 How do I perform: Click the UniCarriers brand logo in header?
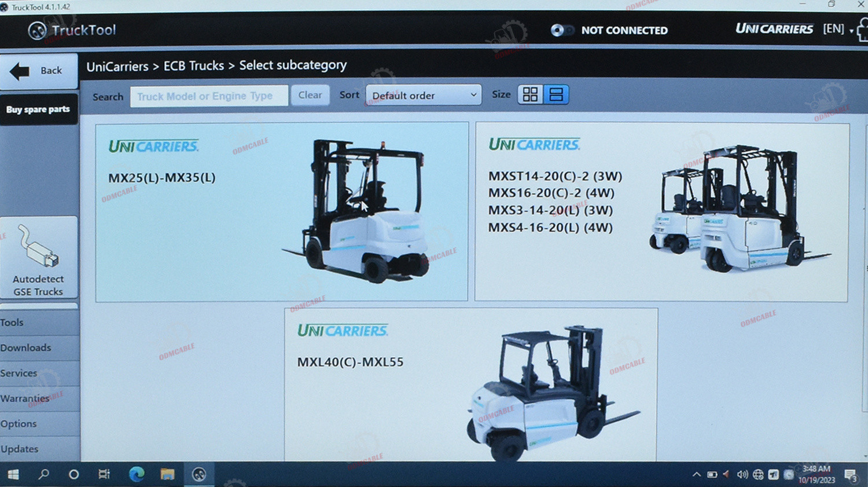pyautogui.click(x=774, y=29)
